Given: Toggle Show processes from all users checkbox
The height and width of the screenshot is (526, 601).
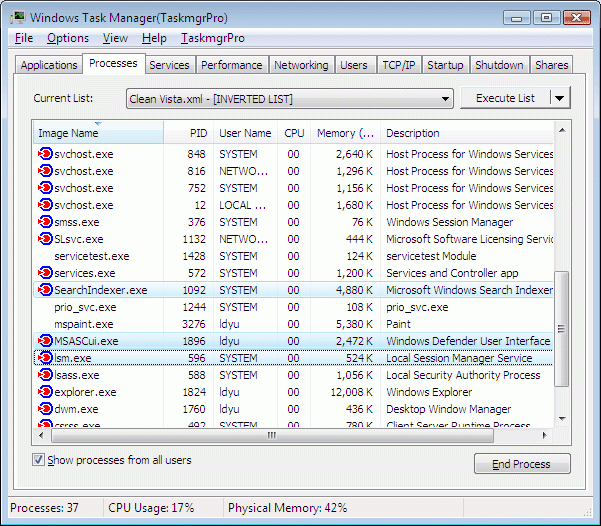Looking at the screenshot, I should tap(39, 460).
